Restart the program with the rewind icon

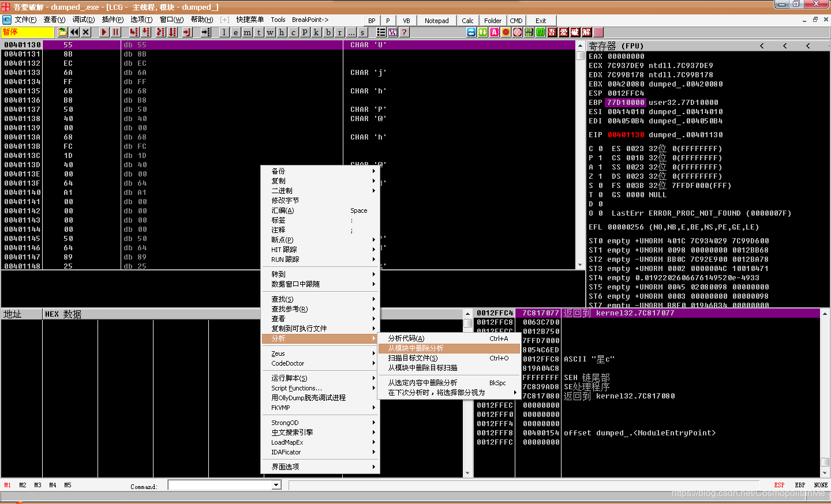click(74, 32)
